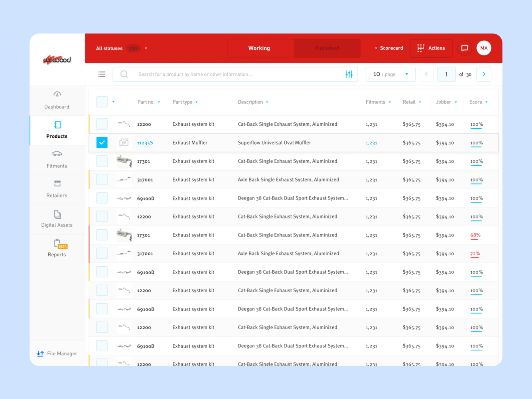
Task: Open the Fitments car icon
Action: click(57, 154)
